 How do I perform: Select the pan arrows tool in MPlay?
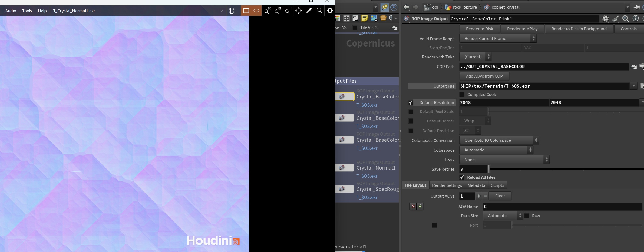(299, 11)
